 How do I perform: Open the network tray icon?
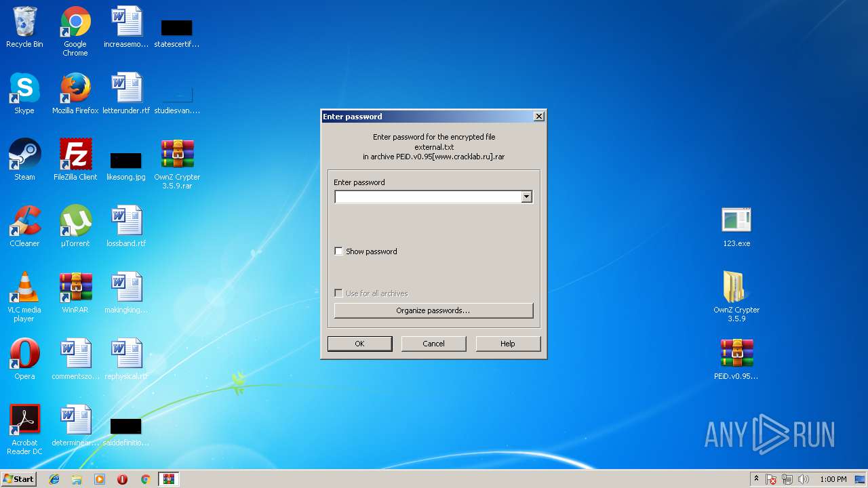[x=787, y=479]
